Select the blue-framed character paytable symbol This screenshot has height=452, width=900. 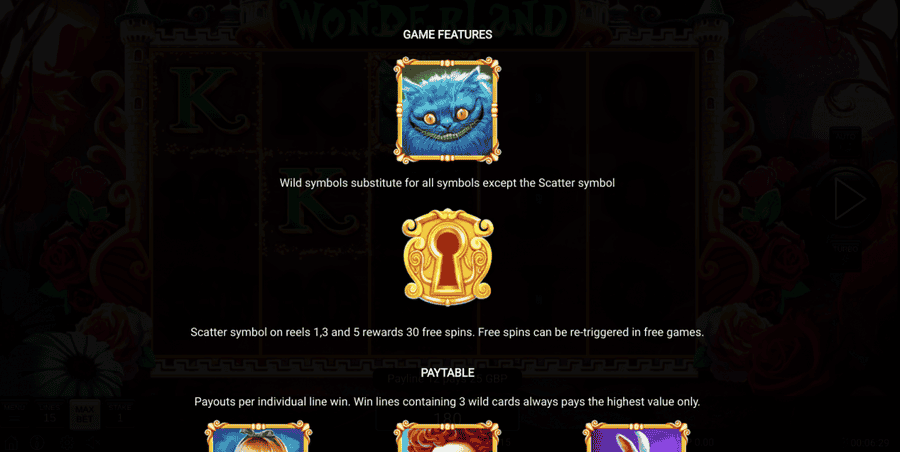(258, 436)
